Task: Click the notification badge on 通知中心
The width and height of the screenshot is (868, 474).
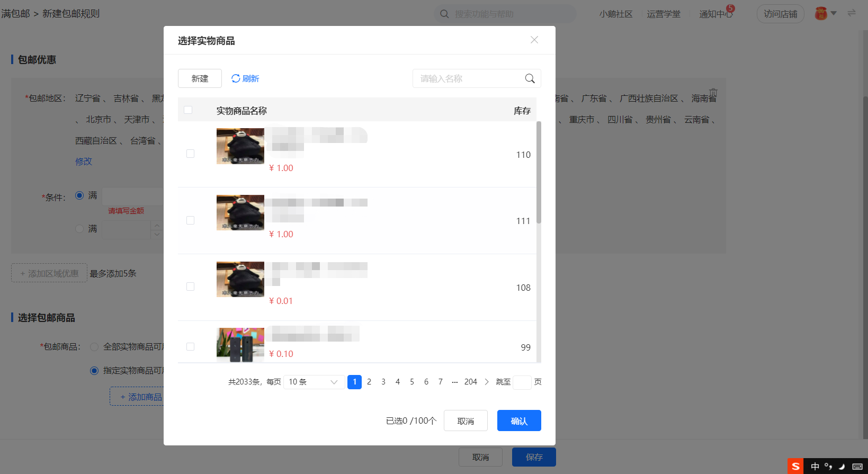Action: (730, 8)
